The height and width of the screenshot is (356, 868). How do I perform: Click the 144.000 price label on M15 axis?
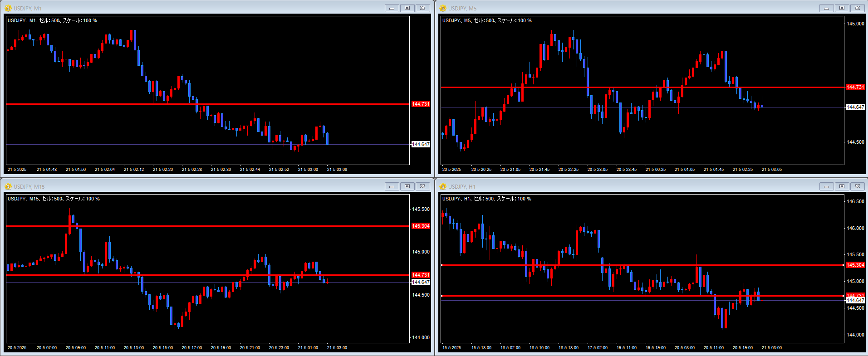pyautogui.click(x=421, y=337)
